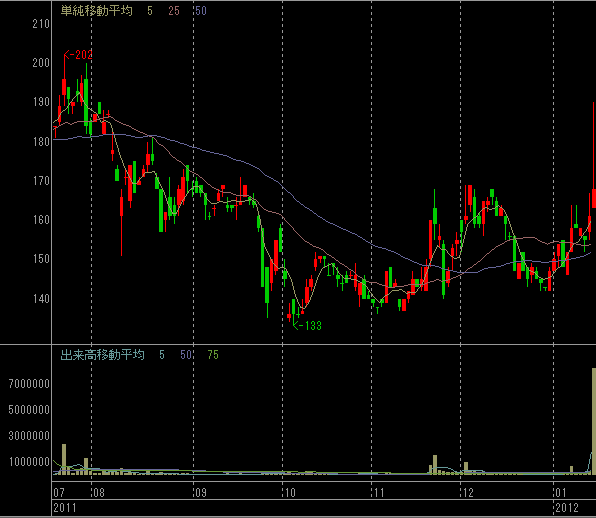Select the 5-day moving average legend value
The image size is (596, 518).
(150, 11)
